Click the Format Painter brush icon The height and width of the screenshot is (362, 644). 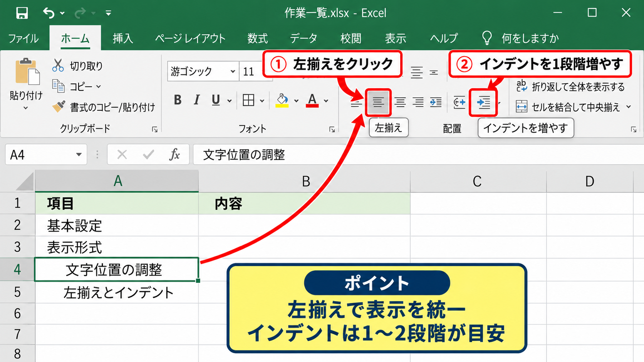click(59, 107)
